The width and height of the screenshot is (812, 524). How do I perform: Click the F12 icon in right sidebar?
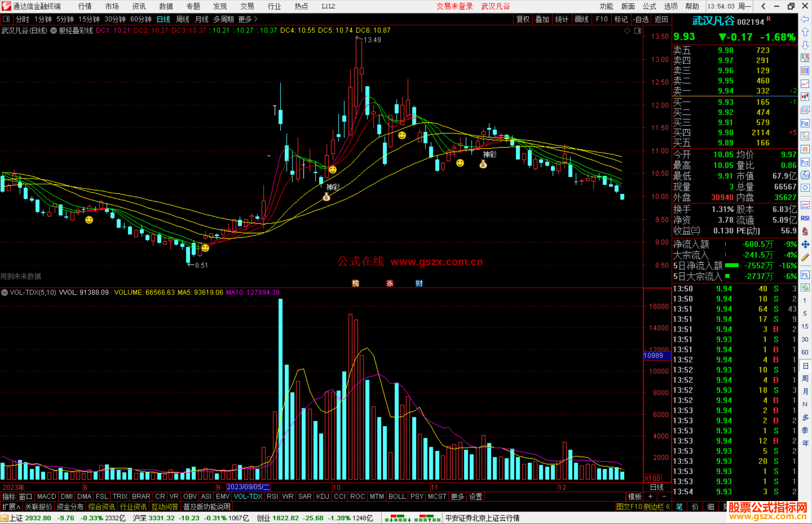point(805,162)
